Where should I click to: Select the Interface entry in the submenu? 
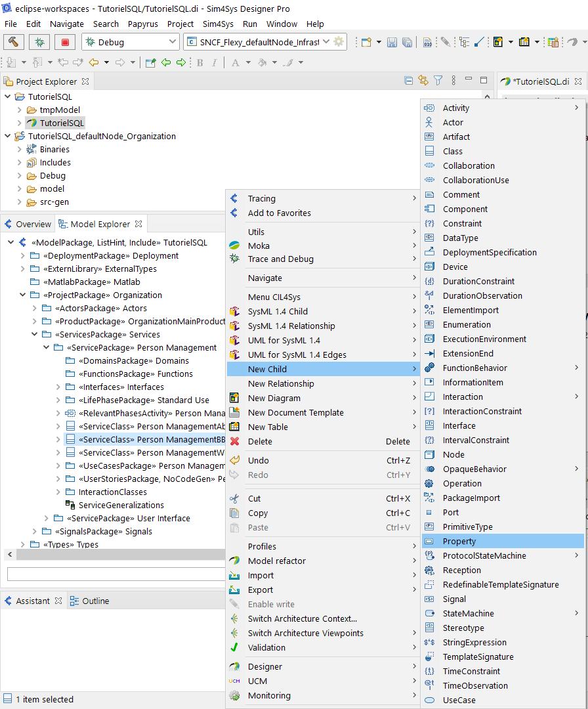[x=503, y=425]
